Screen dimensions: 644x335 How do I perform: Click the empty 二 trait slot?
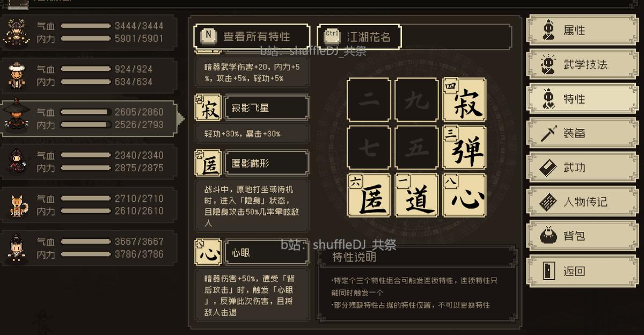point(369,100)
